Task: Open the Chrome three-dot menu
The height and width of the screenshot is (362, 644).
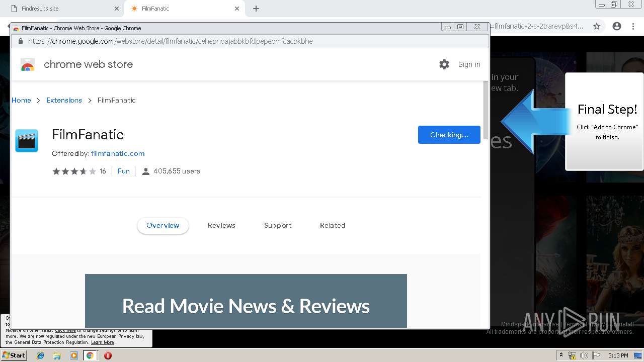Action: (633, 26)
